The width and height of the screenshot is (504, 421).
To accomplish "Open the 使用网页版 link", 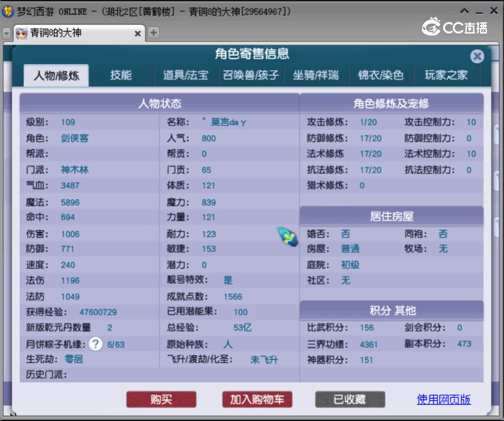I will pyautogui.click(x=444, y=399).
